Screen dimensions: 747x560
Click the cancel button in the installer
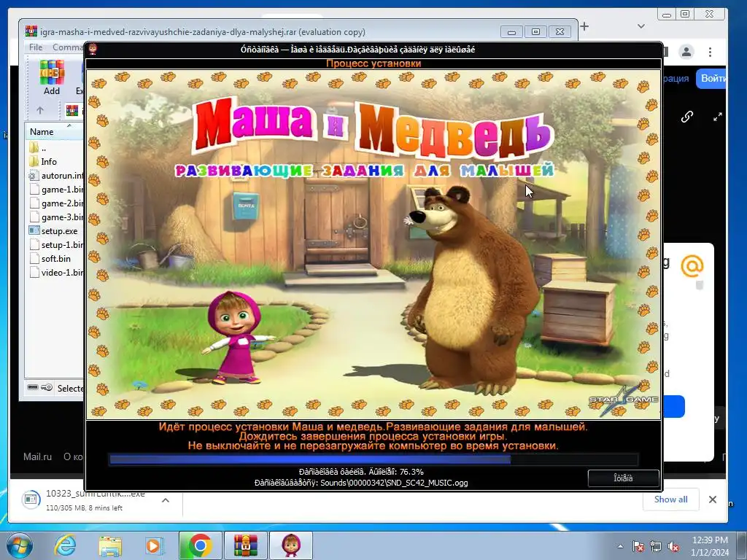point(623,478)
